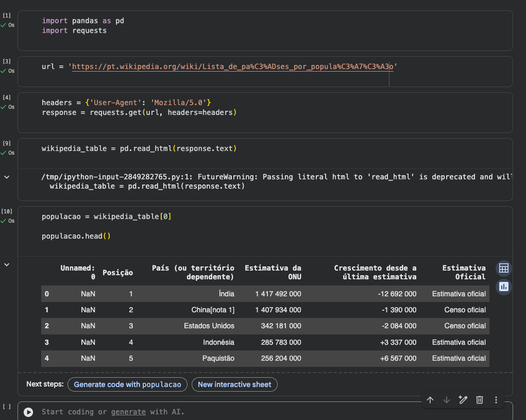Screen dimensions: 526x420
Task: Select the Índia row in the table
Action: click(x=226, y=294)
